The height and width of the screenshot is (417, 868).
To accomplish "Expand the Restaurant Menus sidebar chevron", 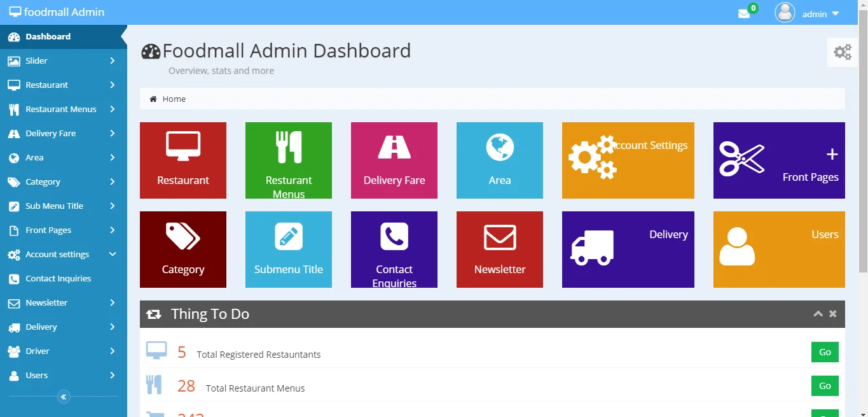I will [x=112, y=109].
